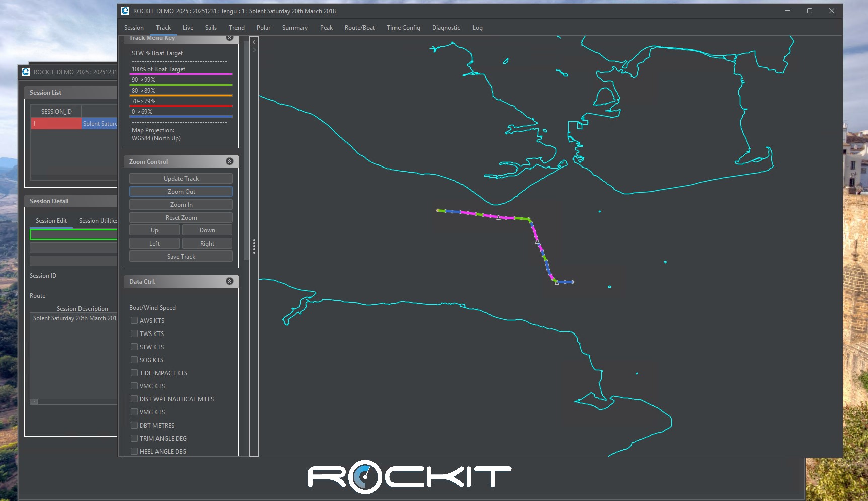The height and width of the screenshot is (501, 868).
Task: Enable the AWS KTS checkbox
Action: 134,320
